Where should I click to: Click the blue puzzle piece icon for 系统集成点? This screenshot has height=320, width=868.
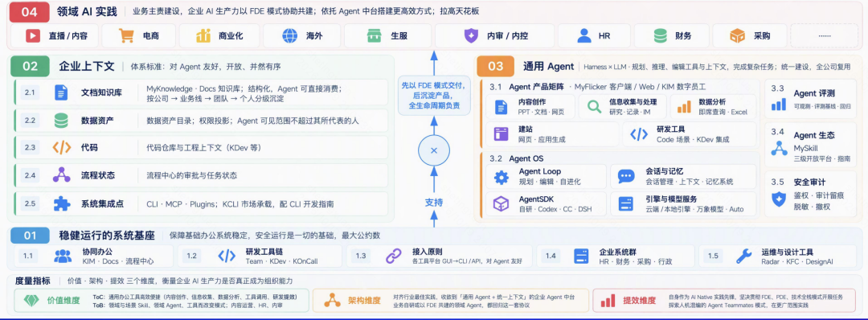click(61, 203)
